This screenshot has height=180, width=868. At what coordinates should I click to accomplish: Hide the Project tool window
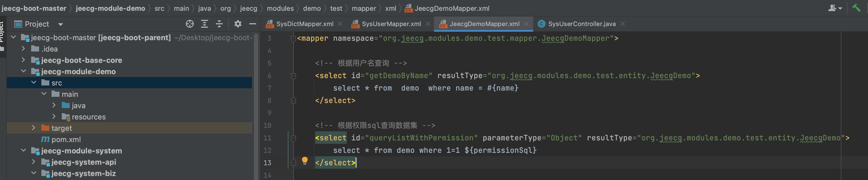coord(252,24)
